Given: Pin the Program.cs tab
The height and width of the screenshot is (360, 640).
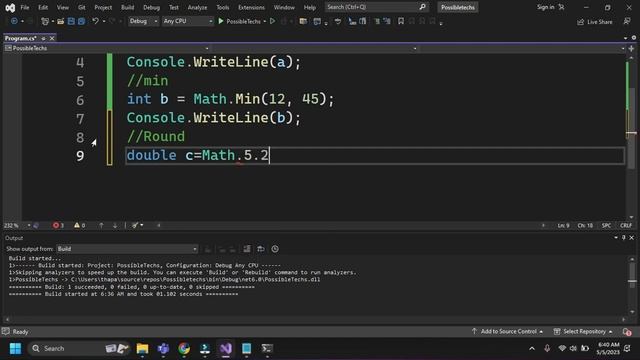Looking at the screenshot, I should pos(43,38).
